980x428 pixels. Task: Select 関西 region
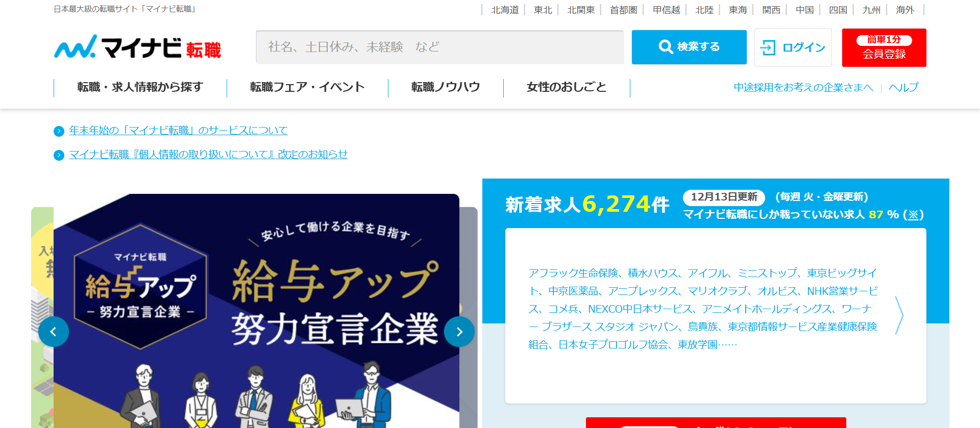point(771,10)
